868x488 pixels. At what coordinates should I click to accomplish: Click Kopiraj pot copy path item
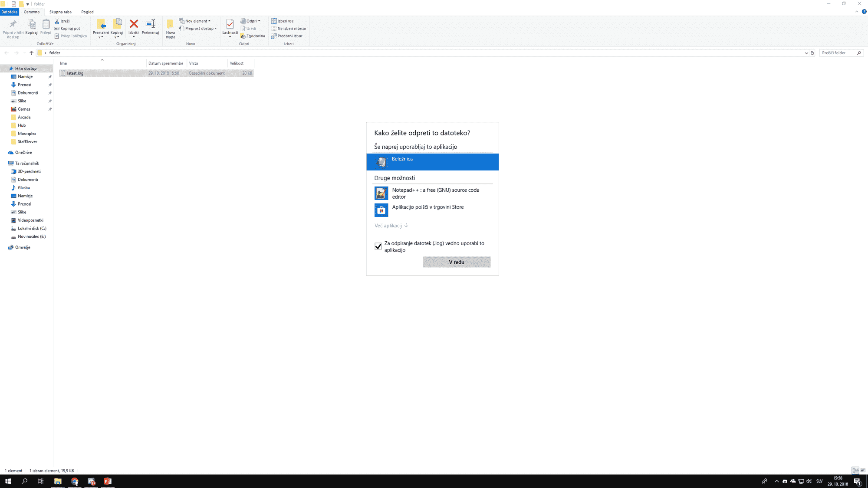(x=67, y=29)
